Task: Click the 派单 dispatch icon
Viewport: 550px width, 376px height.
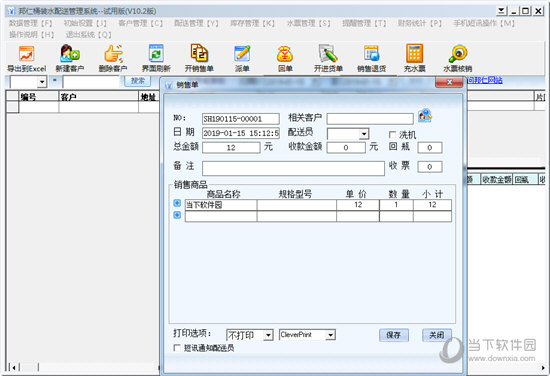Action: (x=242, y=58)
